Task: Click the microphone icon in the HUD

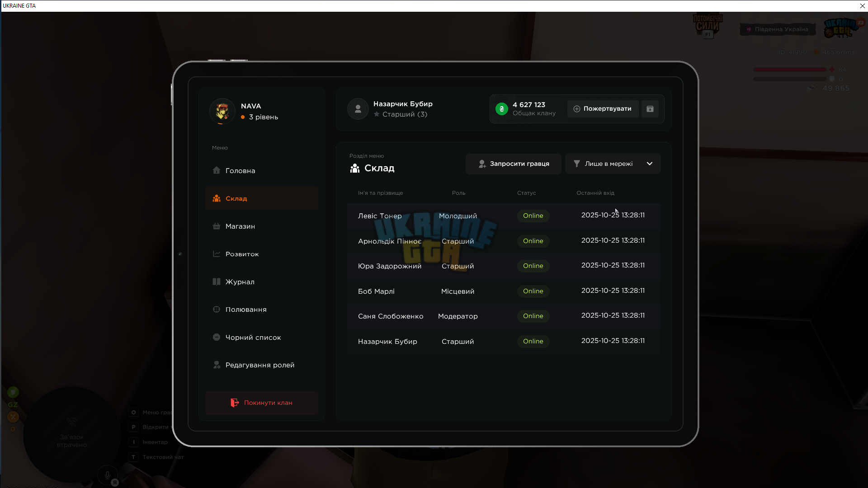Action: 107,475
